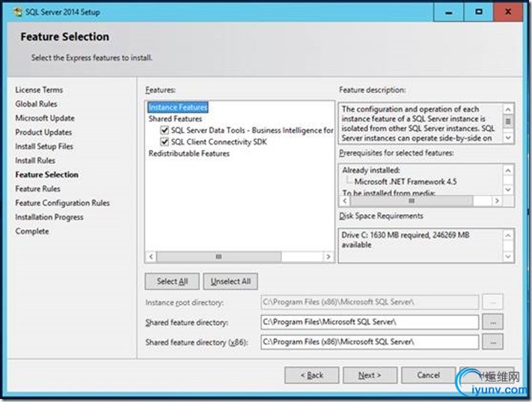The image size is (532, 402).
Task: Select Feature Selection step in sidebar
Action: coord(47,174)
